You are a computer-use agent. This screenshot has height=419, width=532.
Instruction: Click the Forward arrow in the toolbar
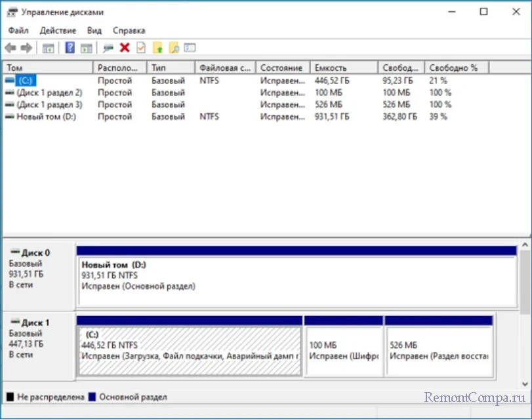click(x=26, y=48)
